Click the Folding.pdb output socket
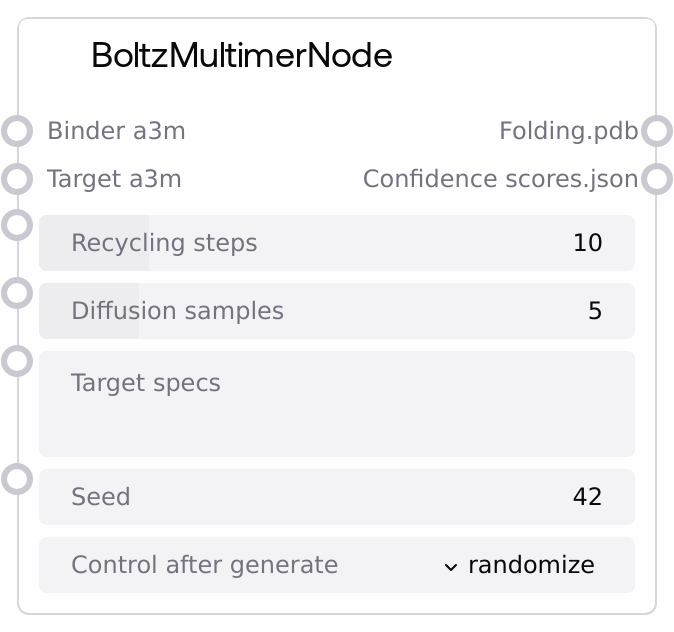 656,131
